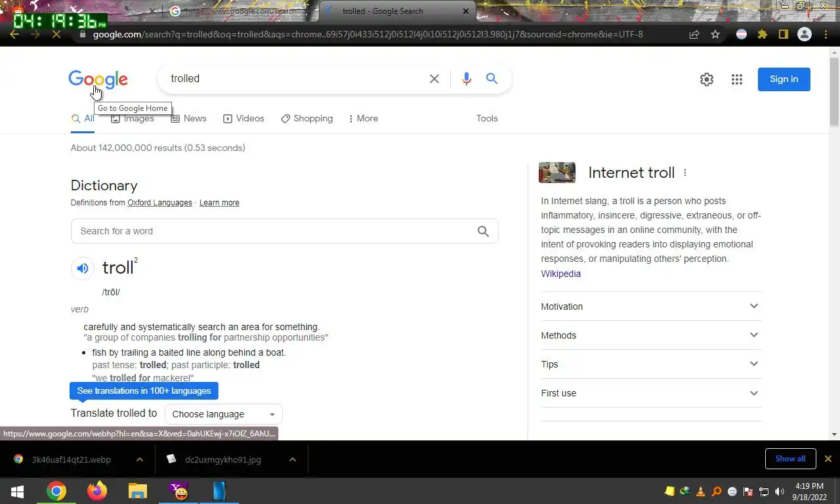Viewport: 840px width, 504px height.
Task: Open options for 3k46uaf14qt21.webp download
Action: coord(140,459)
